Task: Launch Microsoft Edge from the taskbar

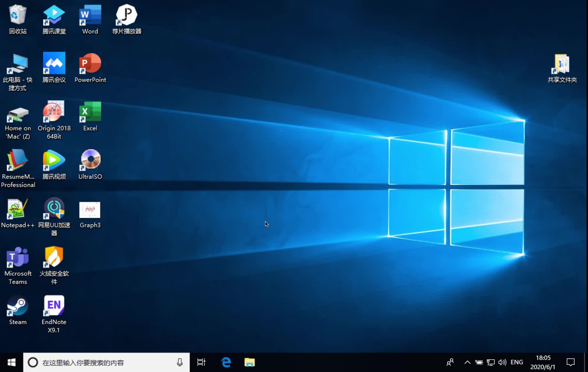Action: 226,362
